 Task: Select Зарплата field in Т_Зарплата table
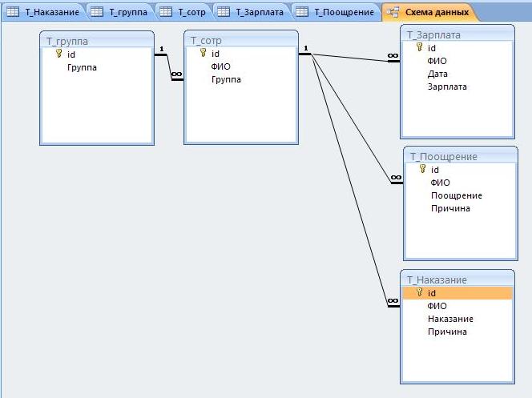click(457, 86)
